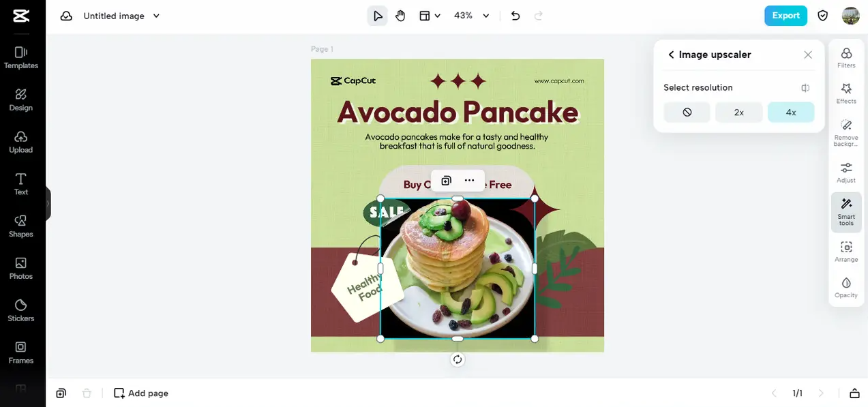Open the Untitled image name dropdown
The width and height of the screenshot is (868, 407).
(x=122, y=16)
